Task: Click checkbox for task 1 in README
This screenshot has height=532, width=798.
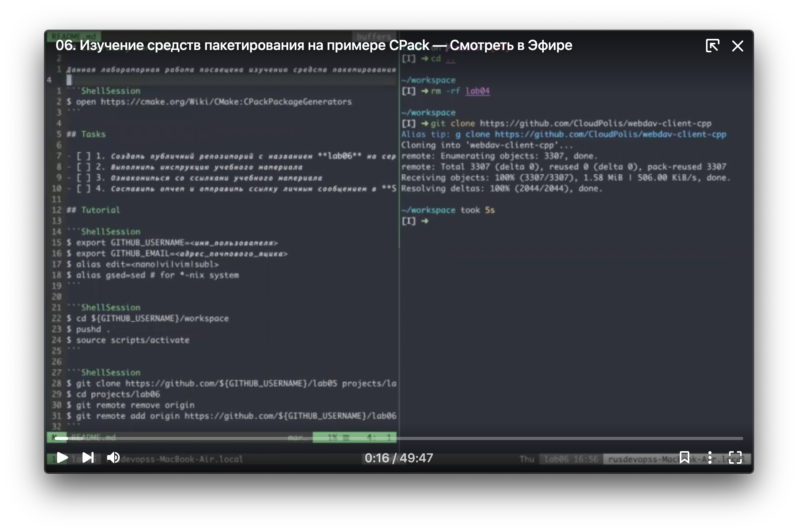Action: 83,156
